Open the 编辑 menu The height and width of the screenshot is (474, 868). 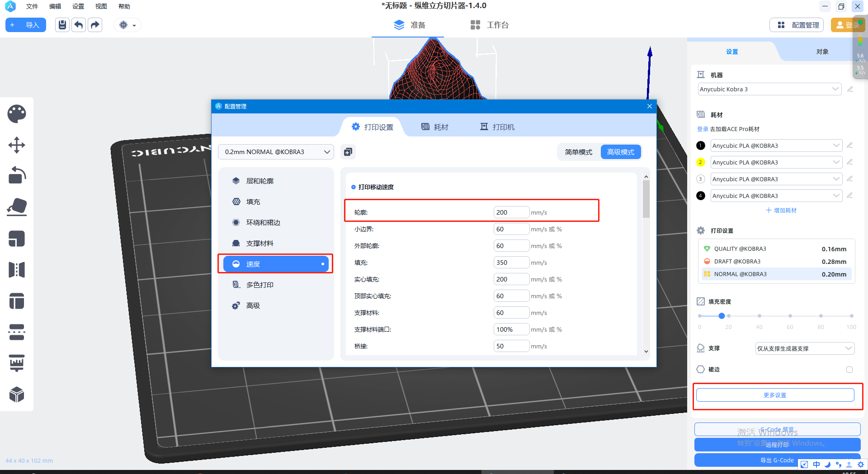(x=55, y=6)
